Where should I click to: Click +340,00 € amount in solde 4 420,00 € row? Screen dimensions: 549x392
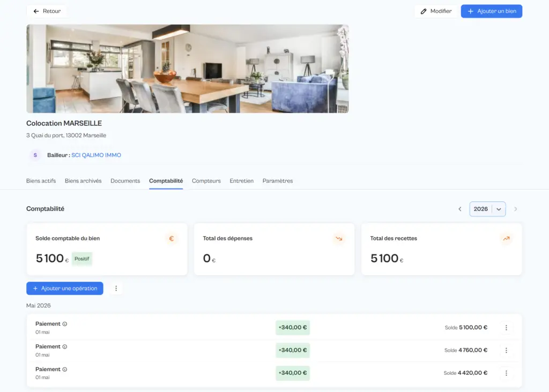point(293,373)
